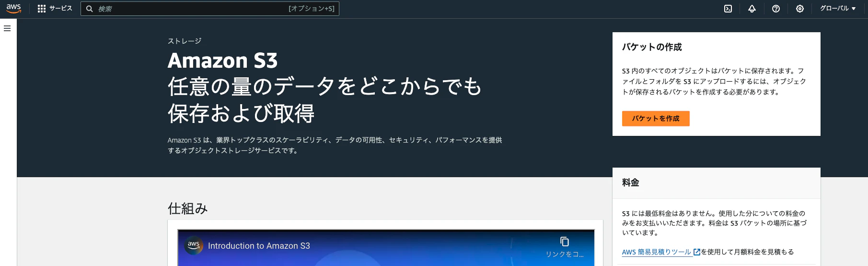This screenshot has width=868, height=266.
Task: Open the help question mark icon
Action: 776,9
